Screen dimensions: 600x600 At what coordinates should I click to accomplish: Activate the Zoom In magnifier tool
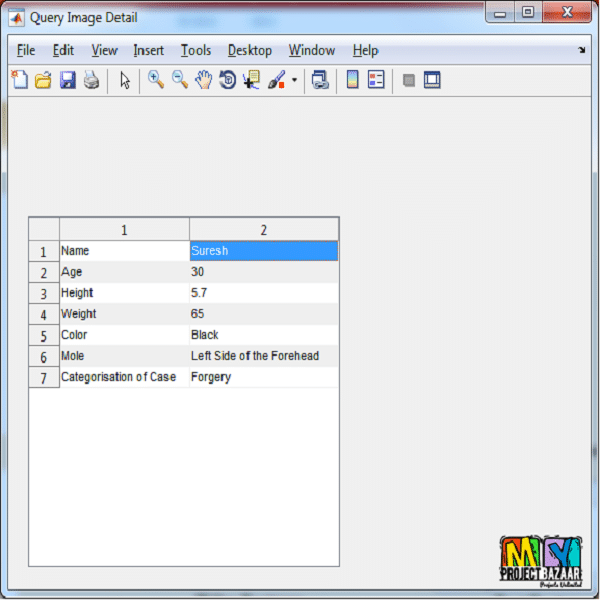(156, 81)
